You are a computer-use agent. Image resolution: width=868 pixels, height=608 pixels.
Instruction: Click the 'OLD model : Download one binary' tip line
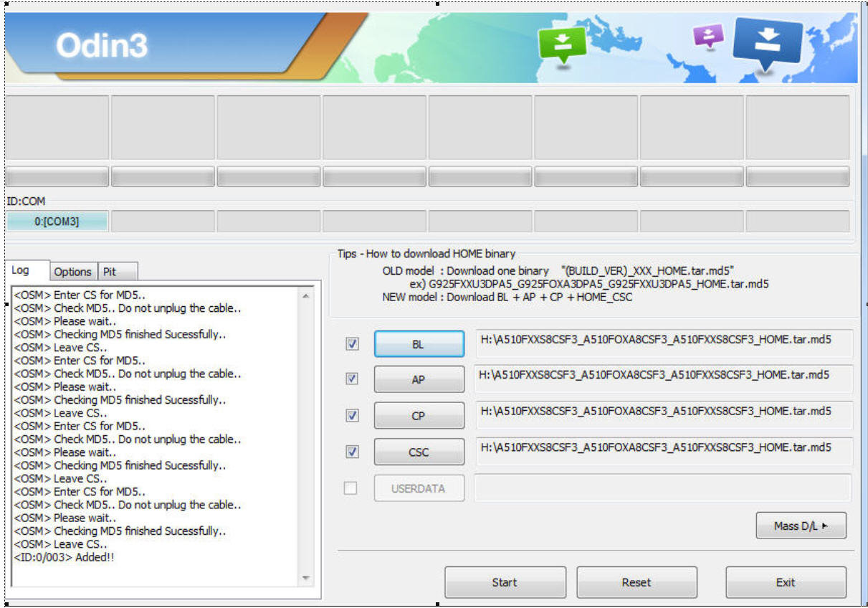click(x=558, y=270)
